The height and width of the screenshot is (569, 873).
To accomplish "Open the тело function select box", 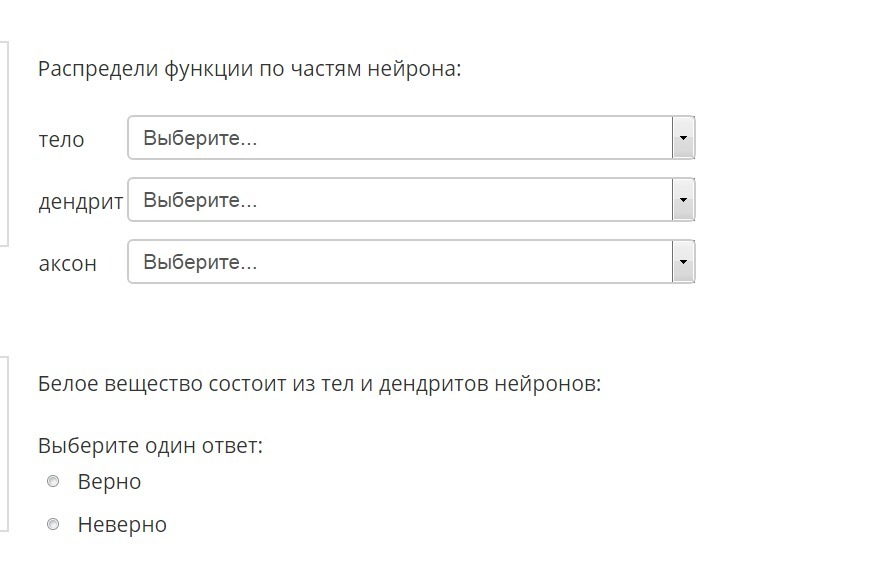I will pos(411,138).
